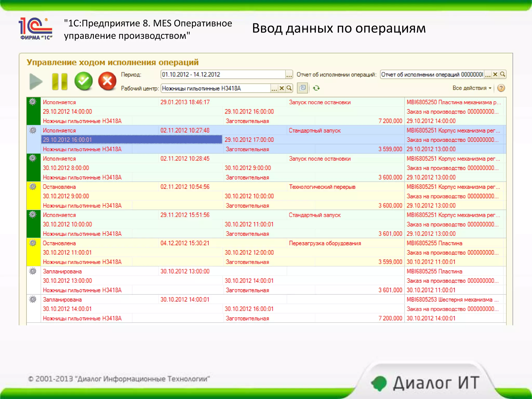
Task: Select the highlighted cell 29.10.2012 16:00:01
Action: click(x=132, y=140)
